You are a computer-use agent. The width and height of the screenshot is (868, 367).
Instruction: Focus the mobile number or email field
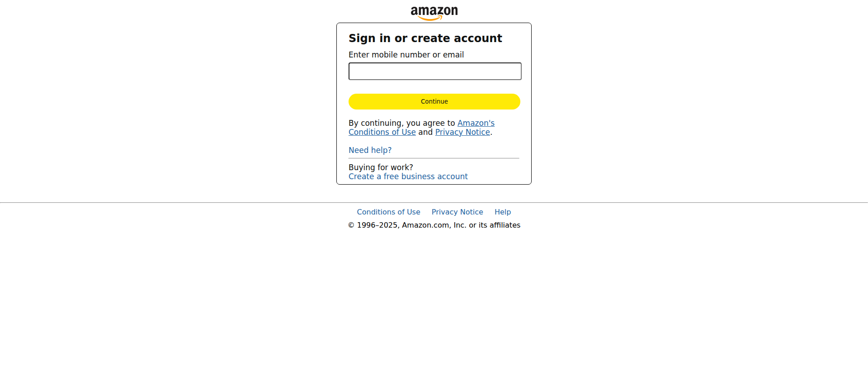(x=435, y=71)
